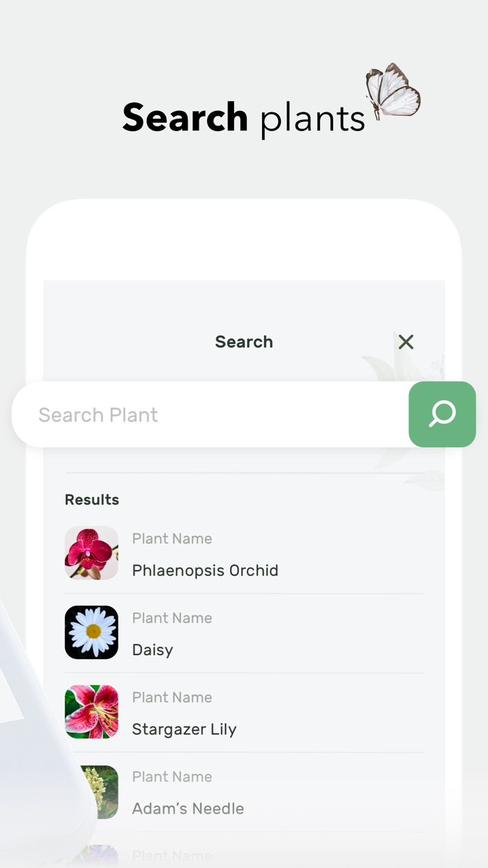Select the Daisy flower thumbnail
Image resolution: width=488 pixels, height=868 pixels.
tap(91, 632)
